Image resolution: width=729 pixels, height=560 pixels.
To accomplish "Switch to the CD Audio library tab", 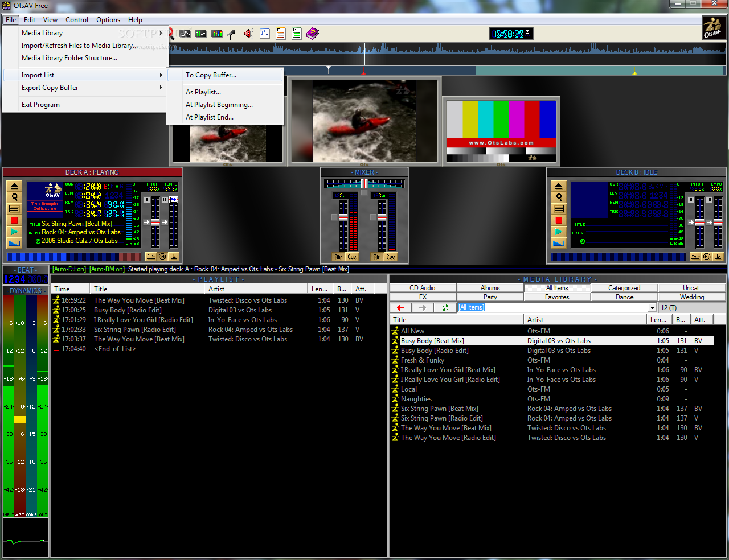I will (423, 288).
